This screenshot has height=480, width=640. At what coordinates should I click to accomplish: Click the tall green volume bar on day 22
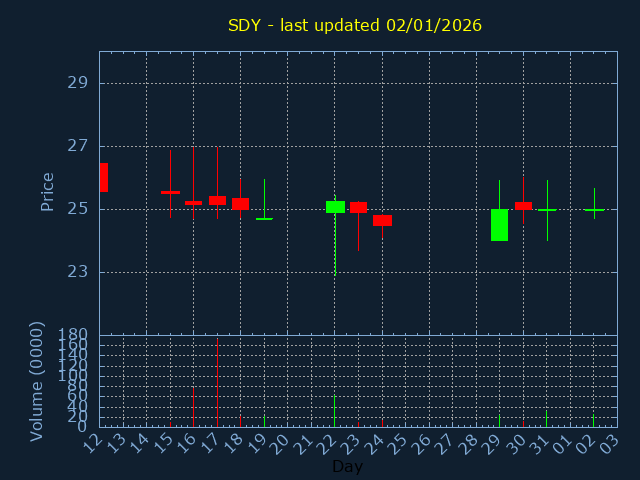335,411
